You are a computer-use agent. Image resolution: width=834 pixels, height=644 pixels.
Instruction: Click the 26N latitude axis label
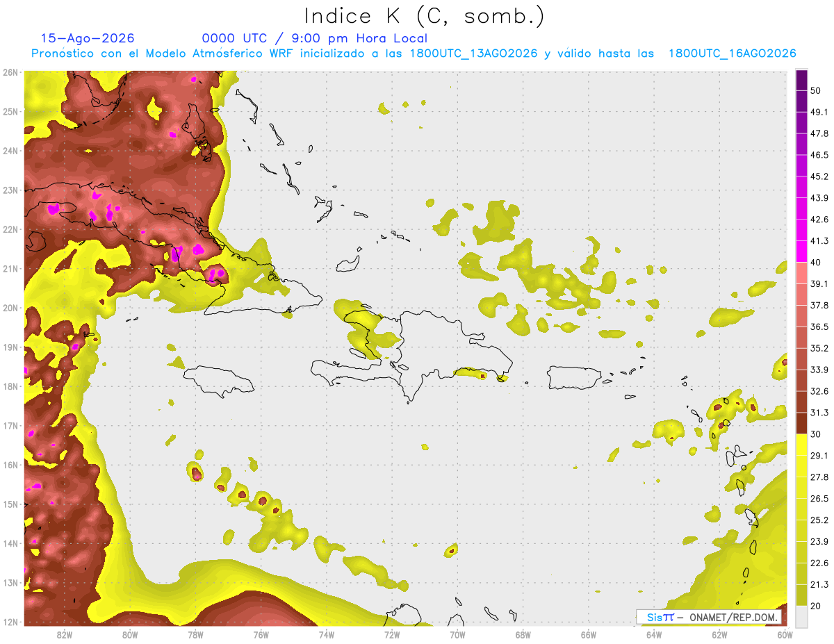click(x=10, y=72)
